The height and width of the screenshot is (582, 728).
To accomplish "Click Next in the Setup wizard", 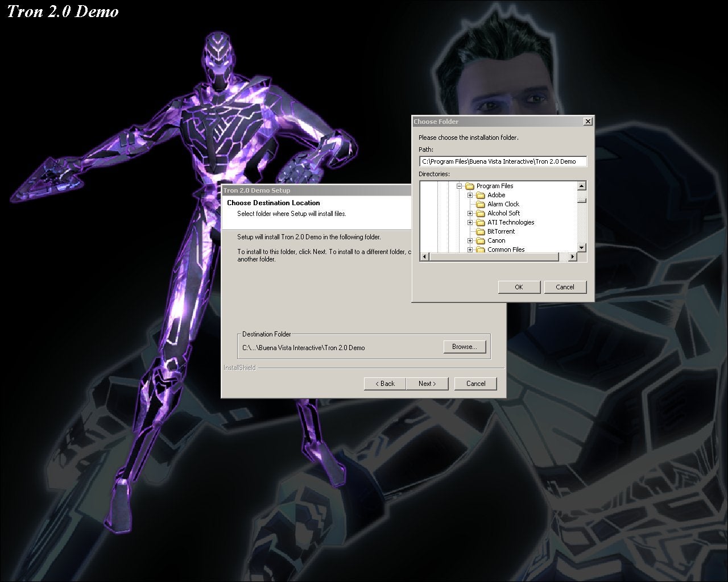I will click(x=427, y=384).
